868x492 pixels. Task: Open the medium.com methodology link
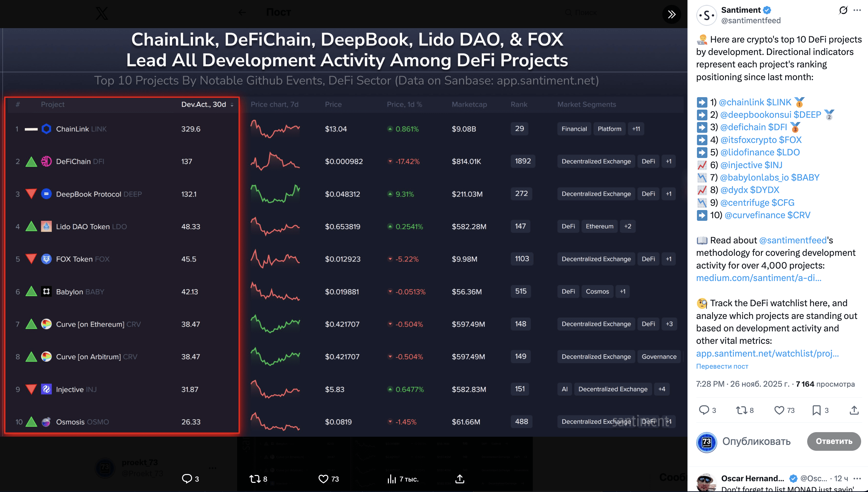pyautogui.click(x=758, y=278)
